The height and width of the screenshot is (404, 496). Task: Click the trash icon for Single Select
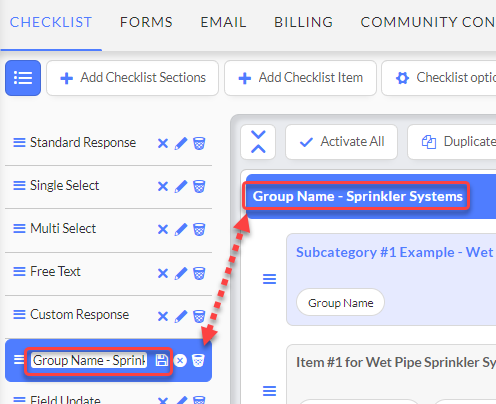coord(199,186)
